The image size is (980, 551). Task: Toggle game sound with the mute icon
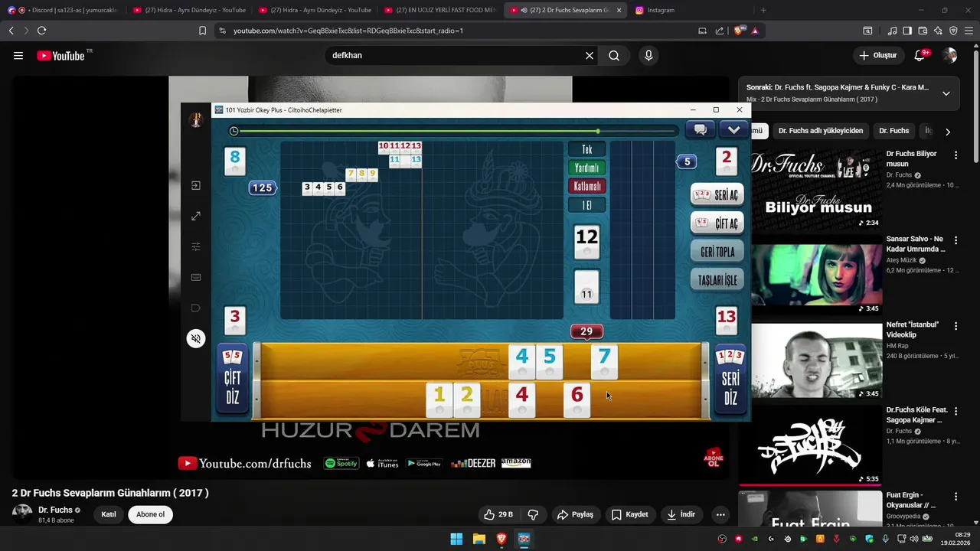pos(196,338)
